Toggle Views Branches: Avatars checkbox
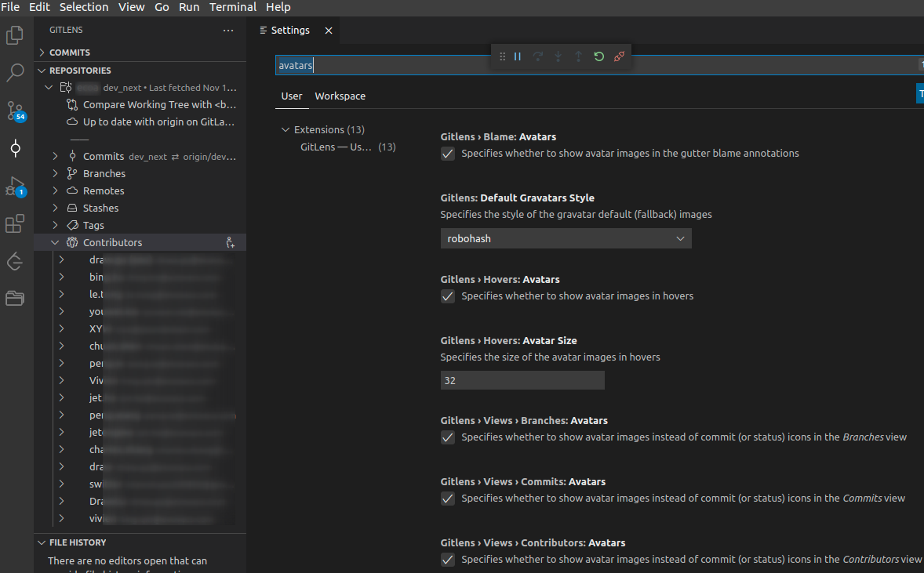Image resolution: width=924 pixels, height=573 pixels. [x=448, y=437]
